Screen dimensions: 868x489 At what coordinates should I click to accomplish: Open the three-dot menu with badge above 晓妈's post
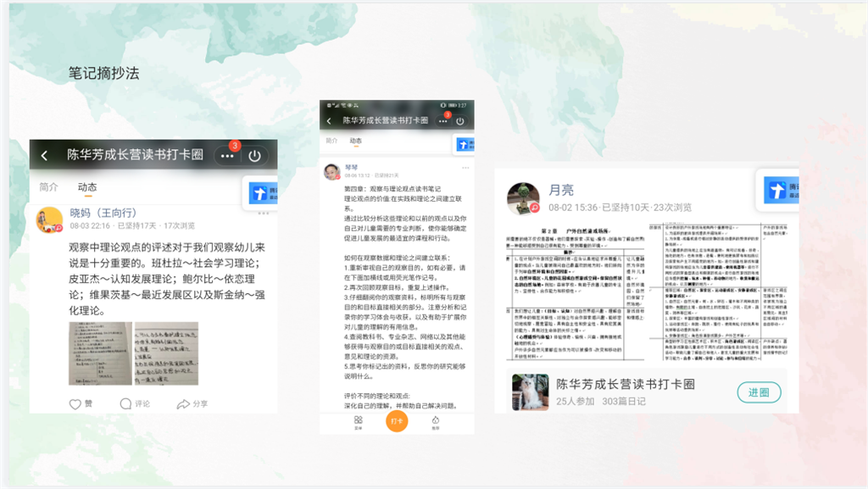(227, 156)
